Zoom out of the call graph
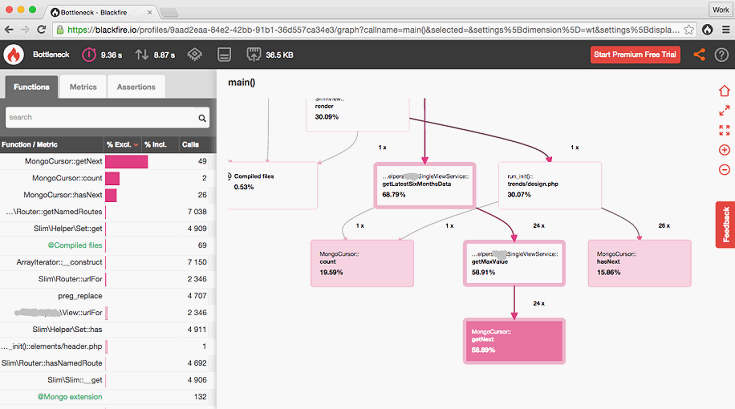735x409 pixels. pyautogui.click(x=724, y=169)
